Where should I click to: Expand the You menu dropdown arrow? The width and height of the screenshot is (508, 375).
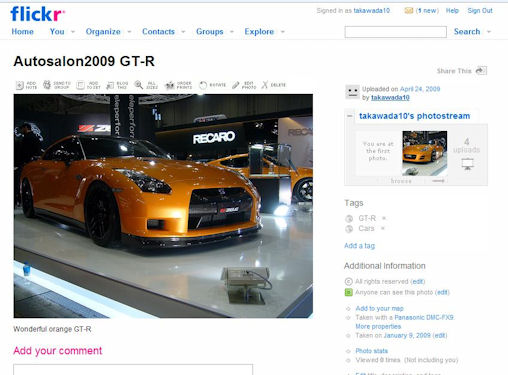(x=73, y=32)
